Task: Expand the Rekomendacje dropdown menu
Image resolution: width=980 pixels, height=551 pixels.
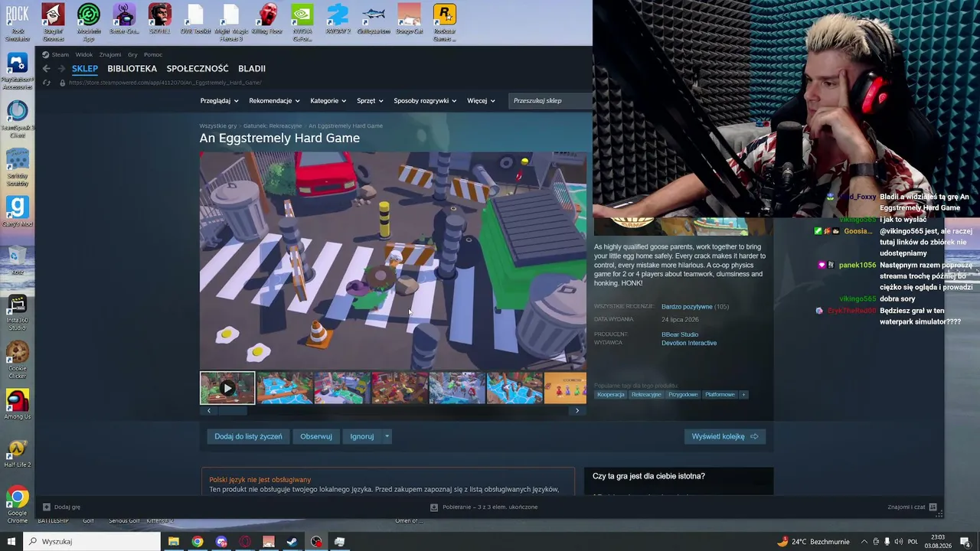Action: [274, 101]
